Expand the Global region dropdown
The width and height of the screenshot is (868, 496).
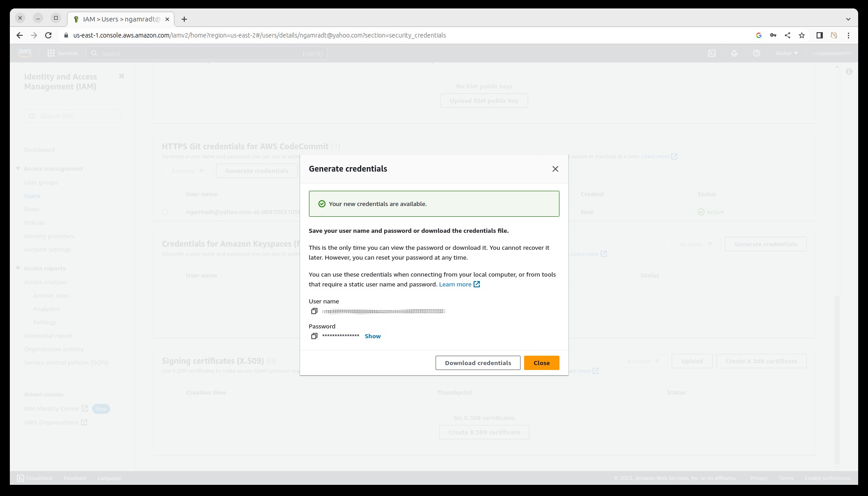[x=786, y=53]
